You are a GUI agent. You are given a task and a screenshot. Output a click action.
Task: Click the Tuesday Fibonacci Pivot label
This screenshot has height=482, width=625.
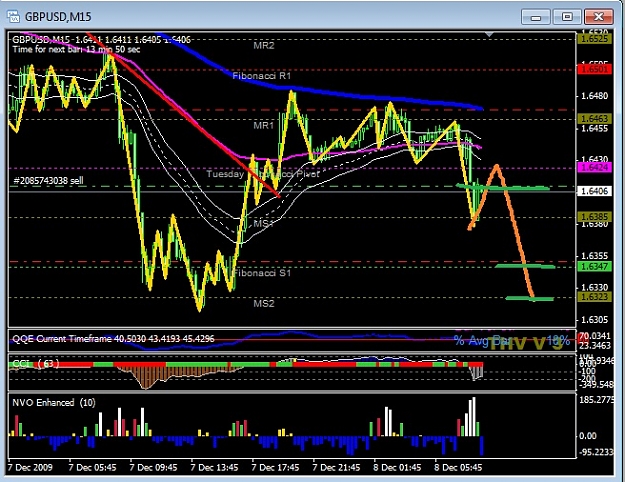point(263,174)
